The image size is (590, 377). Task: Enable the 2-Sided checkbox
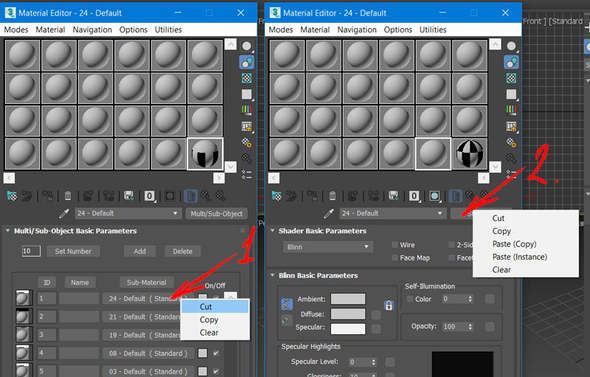point(452,245)
